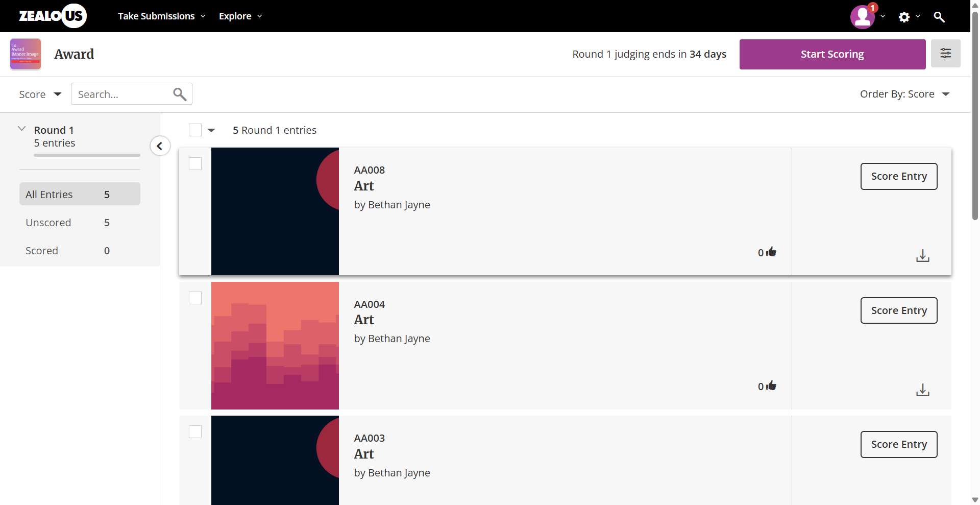Open the Take Submissions menu
This screenshot has height=505, width=980.
click(x=161, y=16)
